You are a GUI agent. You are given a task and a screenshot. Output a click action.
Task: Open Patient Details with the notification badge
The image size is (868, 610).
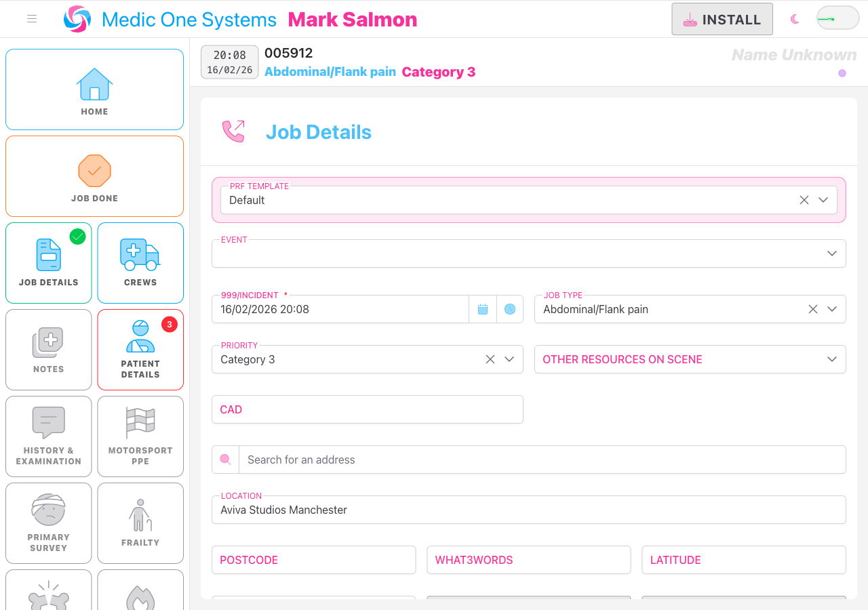click(x=140, y=337)
